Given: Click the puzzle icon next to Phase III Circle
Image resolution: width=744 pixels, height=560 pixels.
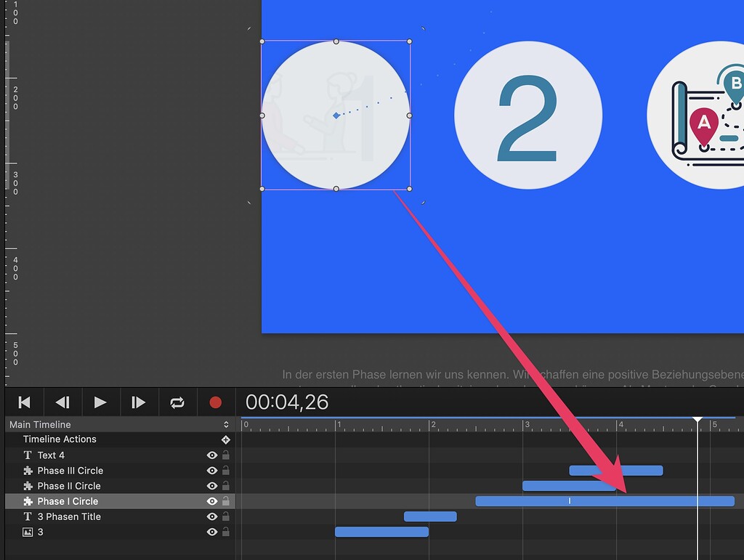Looking at the screenshot, I should click(28, 470).
